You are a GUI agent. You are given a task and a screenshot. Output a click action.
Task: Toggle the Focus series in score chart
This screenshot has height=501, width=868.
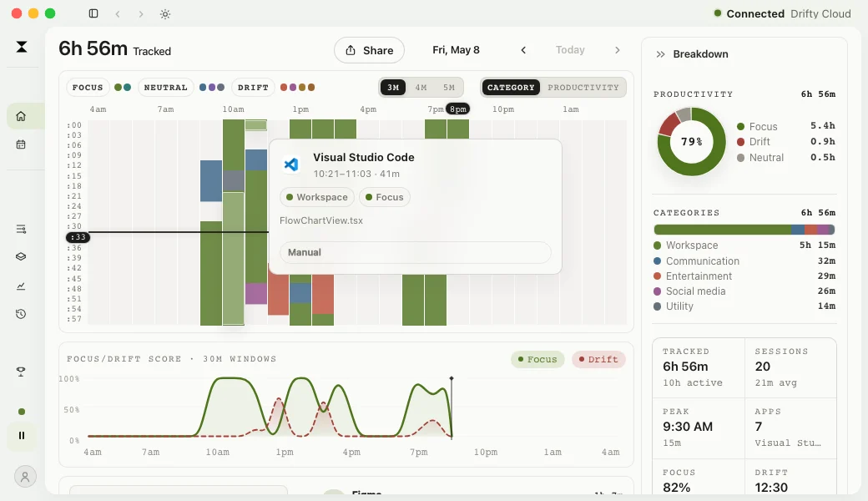(537, 359)
